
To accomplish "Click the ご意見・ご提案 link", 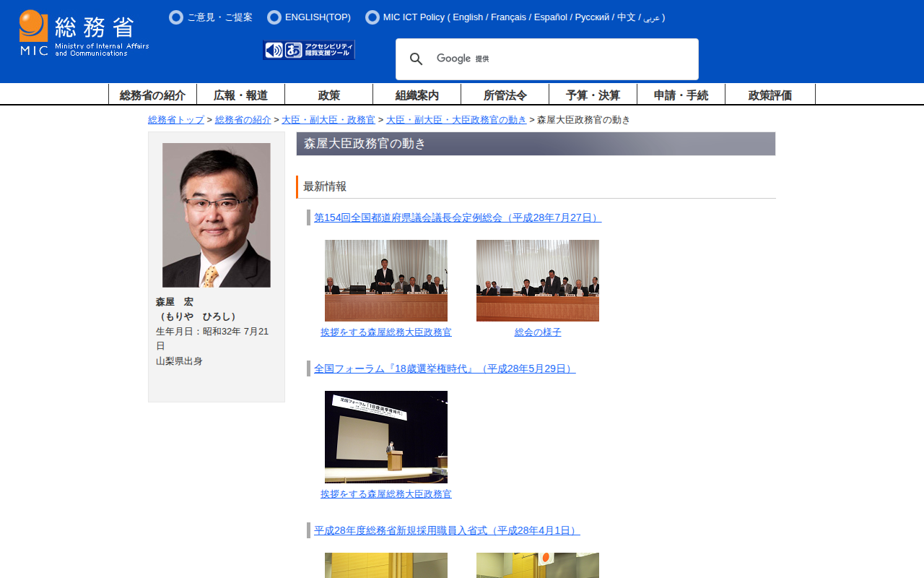I will click(219, 17).
